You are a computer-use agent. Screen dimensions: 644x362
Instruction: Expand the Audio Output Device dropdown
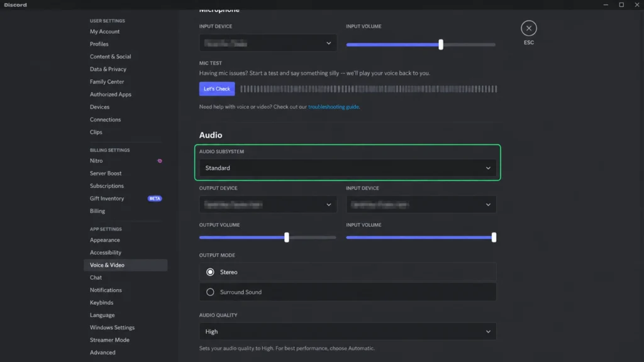[268, 204]
